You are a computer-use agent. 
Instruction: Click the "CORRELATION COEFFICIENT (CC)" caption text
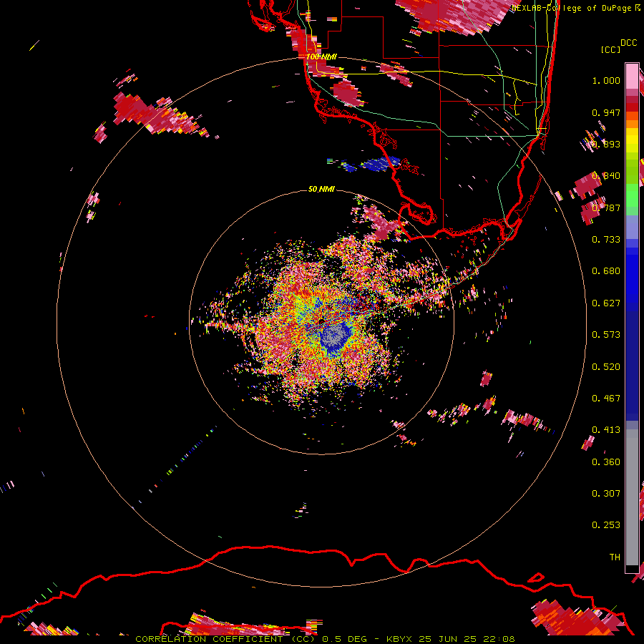[x=225, y=639]
